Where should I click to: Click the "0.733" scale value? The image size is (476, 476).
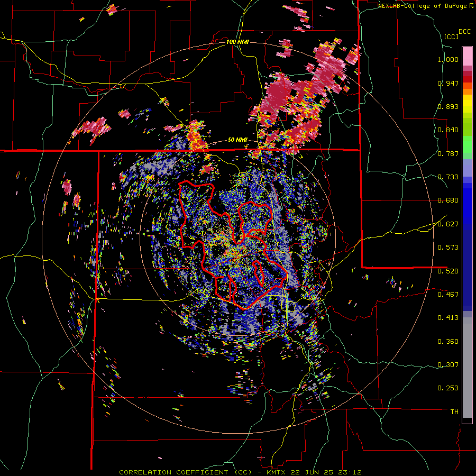pos(448,177)
